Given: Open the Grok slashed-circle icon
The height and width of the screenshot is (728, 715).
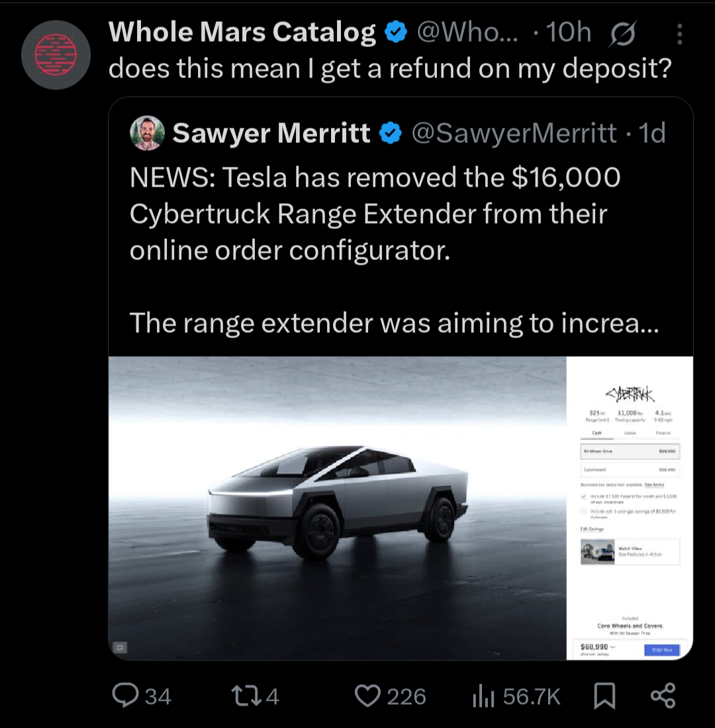Looking at the screenshot, I should (x=622, y=33).
